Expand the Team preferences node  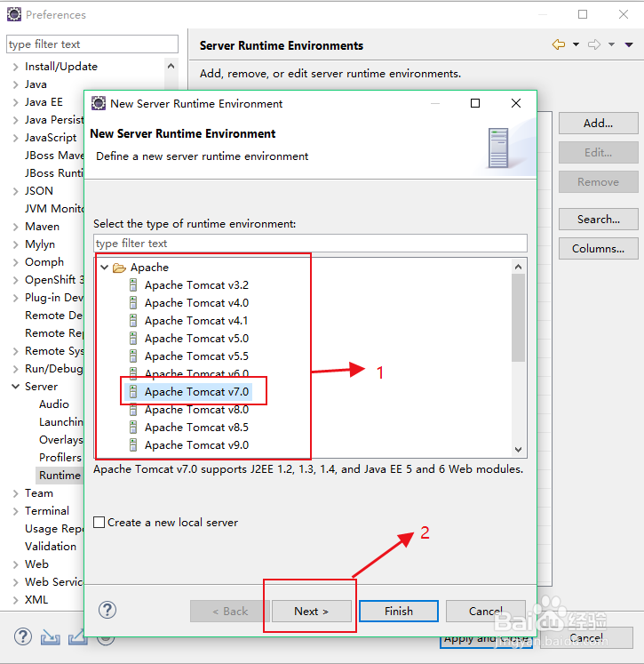coord(16,493)
